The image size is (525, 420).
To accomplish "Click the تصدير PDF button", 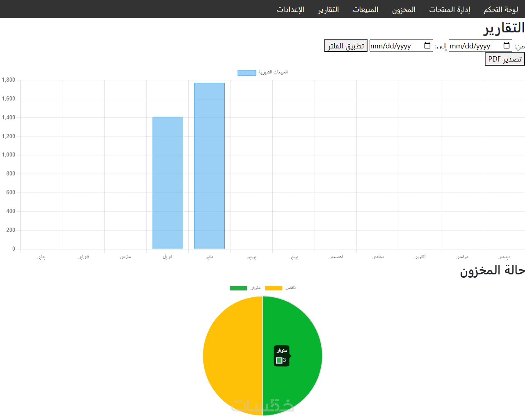I will pos(505,59).
